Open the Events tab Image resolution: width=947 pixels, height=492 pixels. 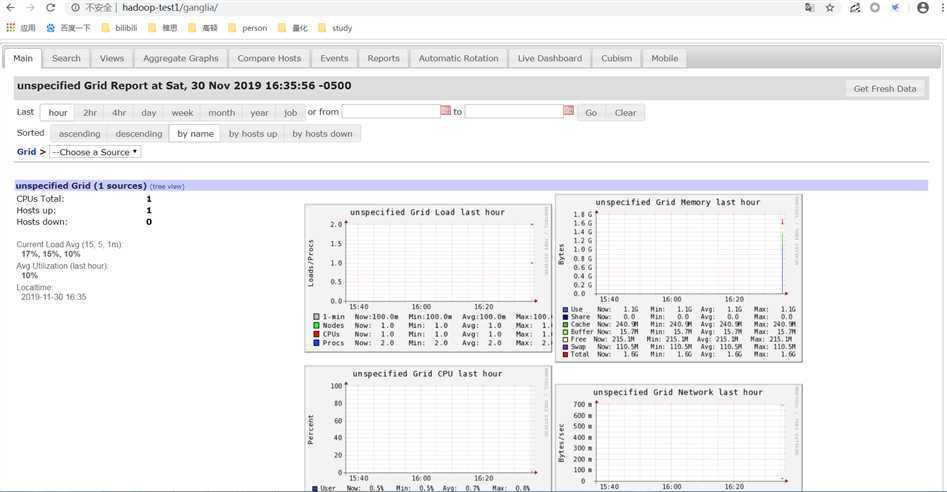pyautogui.click(x=335, y=58)
